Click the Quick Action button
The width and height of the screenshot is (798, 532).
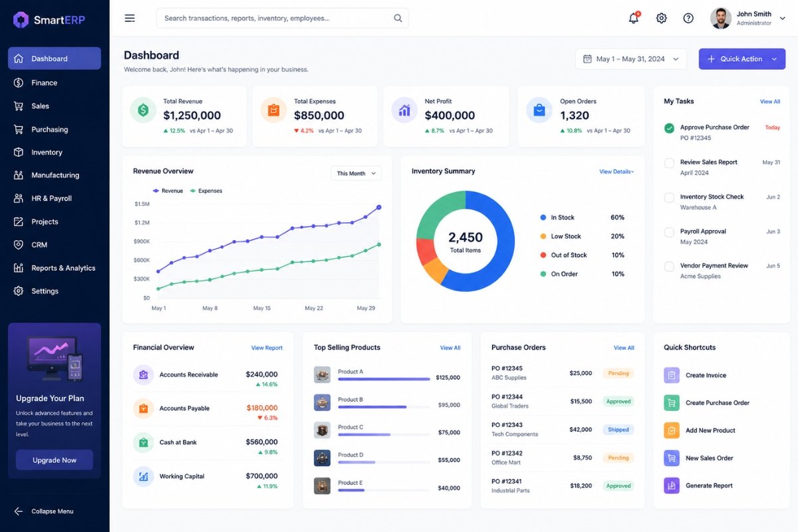tap(742, 59)
